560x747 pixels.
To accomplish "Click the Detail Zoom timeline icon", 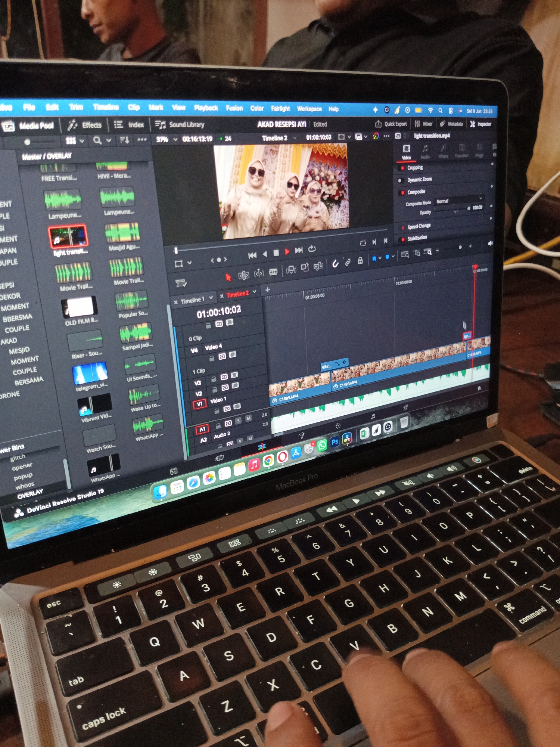I will click(x=417, y=254).
